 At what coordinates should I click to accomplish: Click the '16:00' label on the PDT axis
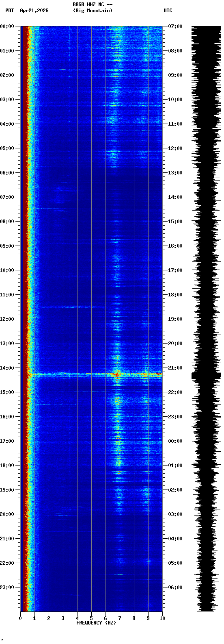click(7, 417)
